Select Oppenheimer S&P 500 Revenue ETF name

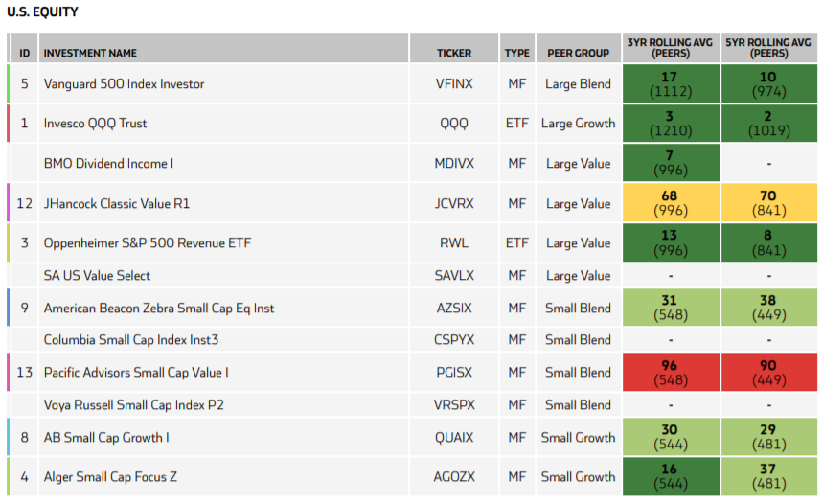point(148,243)
